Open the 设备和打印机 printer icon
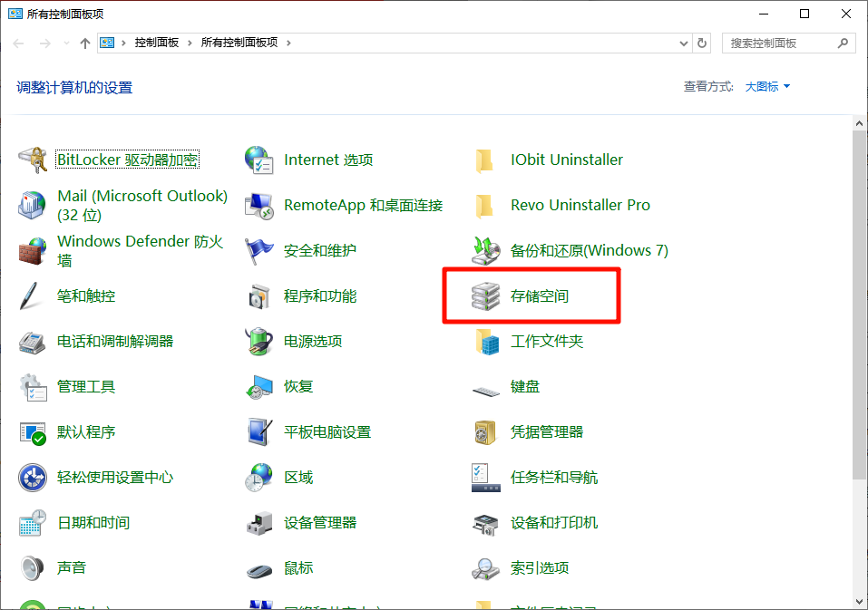868x610 pixels. [x=485, y=524]
